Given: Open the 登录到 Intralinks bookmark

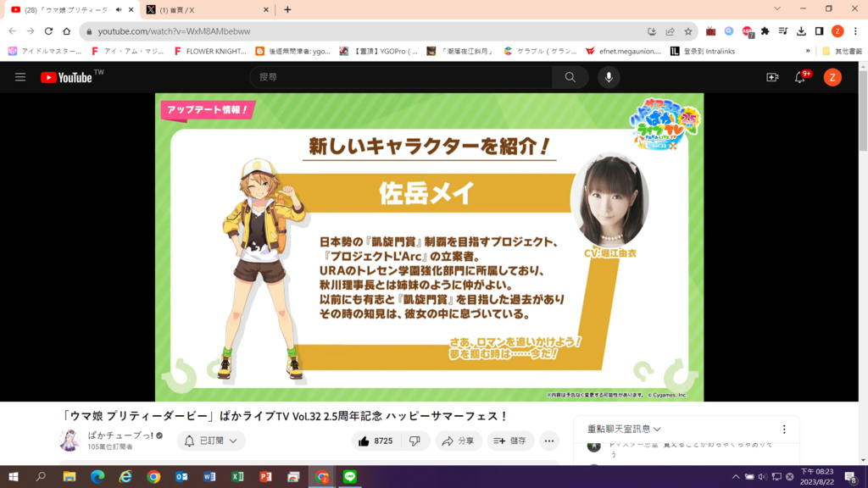Looking at the screenshot, I should coord(703,51).
